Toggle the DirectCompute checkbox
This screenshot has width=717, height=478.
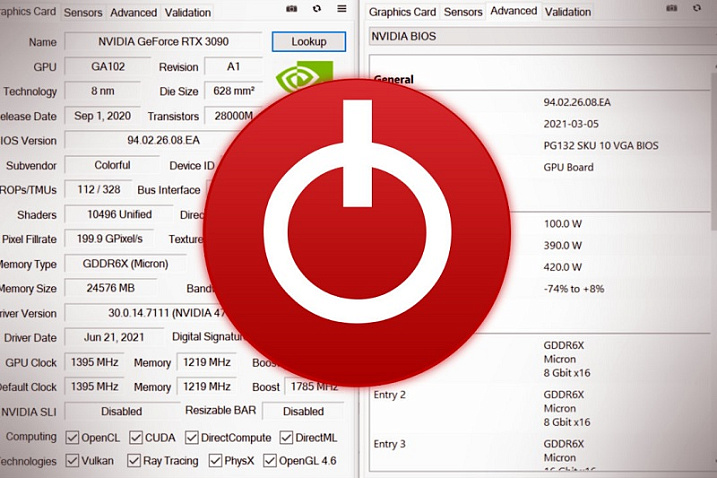(x=192, y=437)
